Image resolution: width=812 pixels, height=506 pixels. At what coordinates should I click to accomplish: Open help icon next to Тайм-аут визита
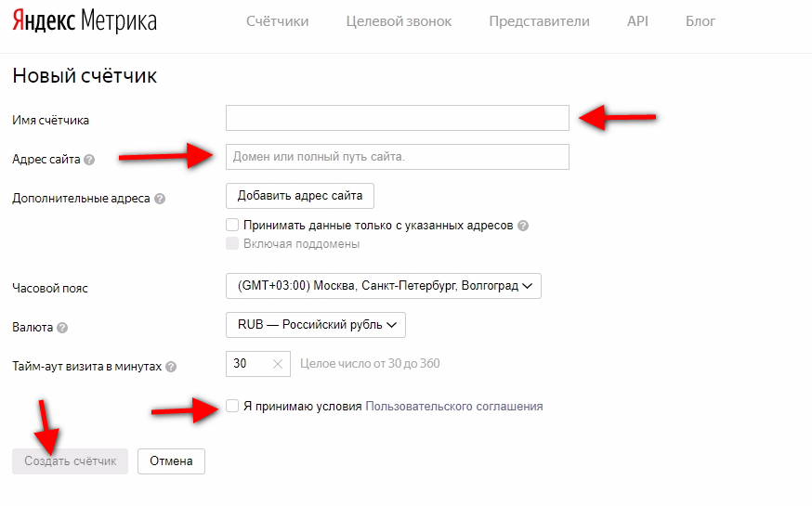(171, 367)
